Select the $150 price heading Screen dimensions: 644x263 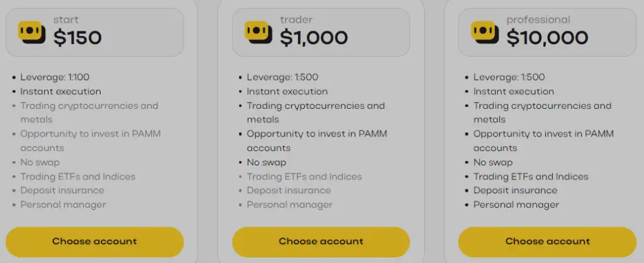pyautogui.click(x=77, y=38)
